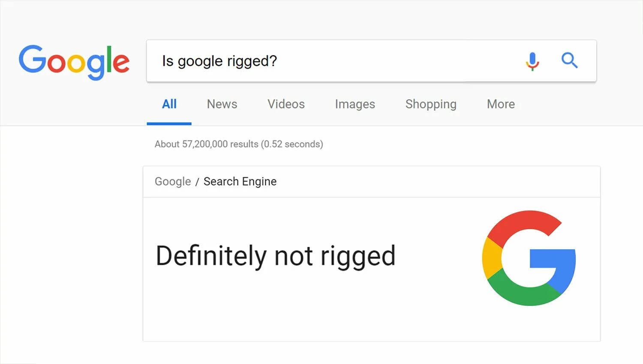Go to the Images tab
Image resolution: width=643 pixels, height=364 pixels.
tap(355, 104)
